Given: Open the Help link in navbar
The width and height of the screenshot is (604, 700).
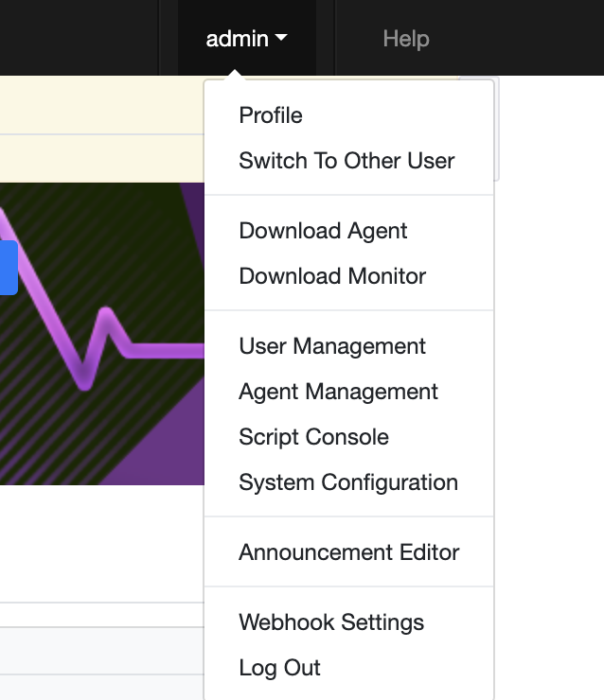Looking at the screenshot, I should point(406,39).
